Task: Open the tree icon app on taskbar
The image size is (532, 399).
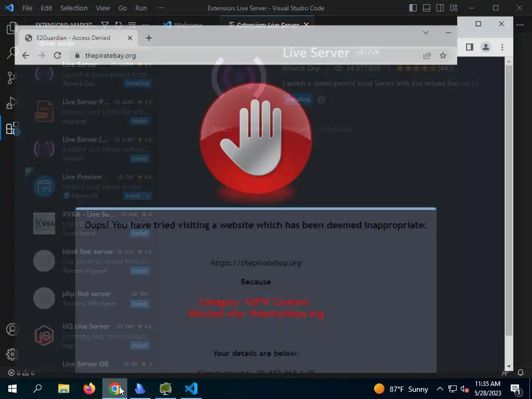Action: [166, 389]
